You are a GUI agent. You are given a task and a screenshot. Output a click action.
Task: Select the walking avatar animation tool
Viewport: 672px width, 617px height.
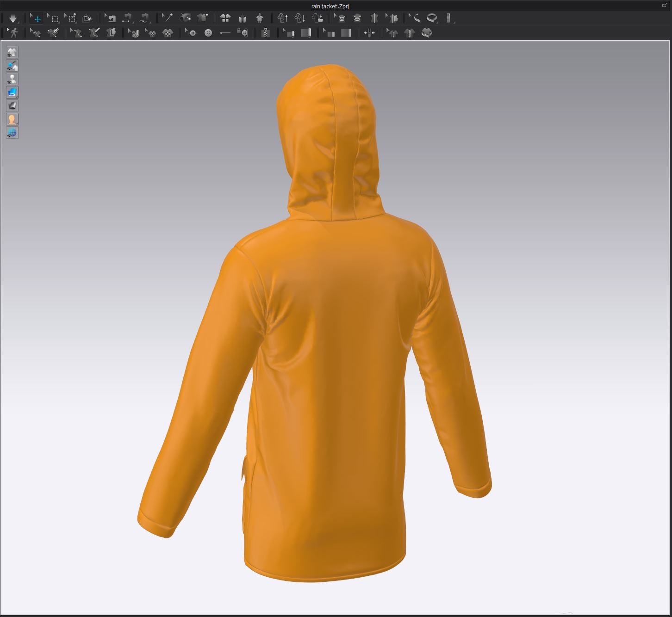pos(13,33)
